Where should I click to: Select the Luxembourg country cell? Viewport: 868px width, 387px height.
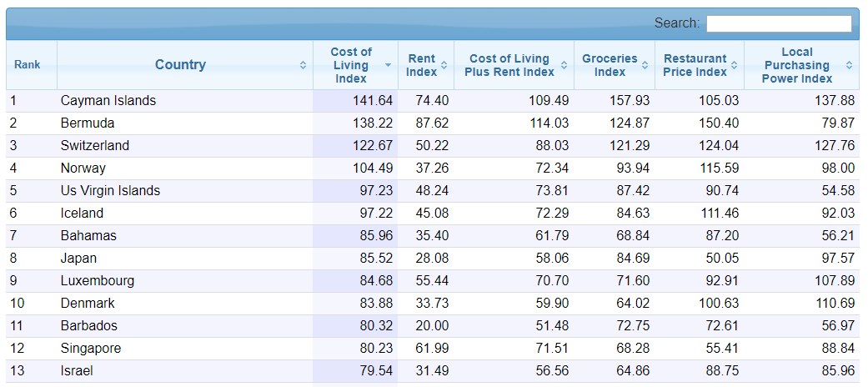tap(98, 281)
